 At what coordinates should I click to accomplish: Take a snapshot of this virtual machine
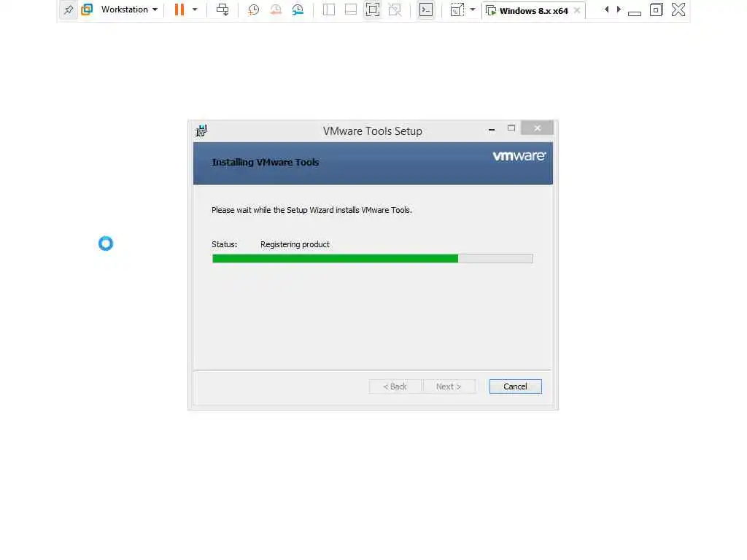(x=253, y=9)
